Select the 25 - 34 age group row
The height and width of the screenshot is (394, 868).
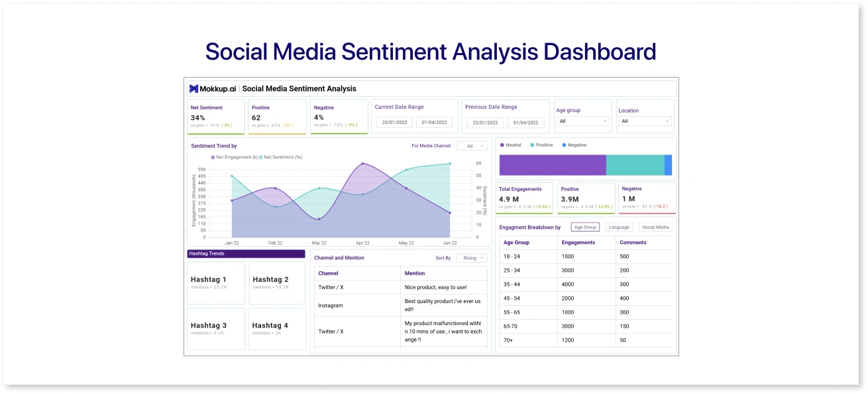586,271
